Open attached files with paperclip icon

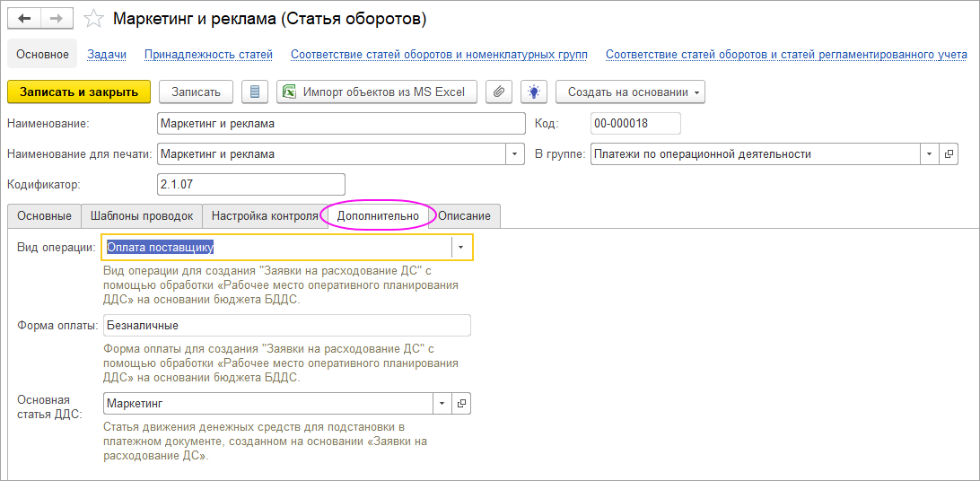(499, 92)
